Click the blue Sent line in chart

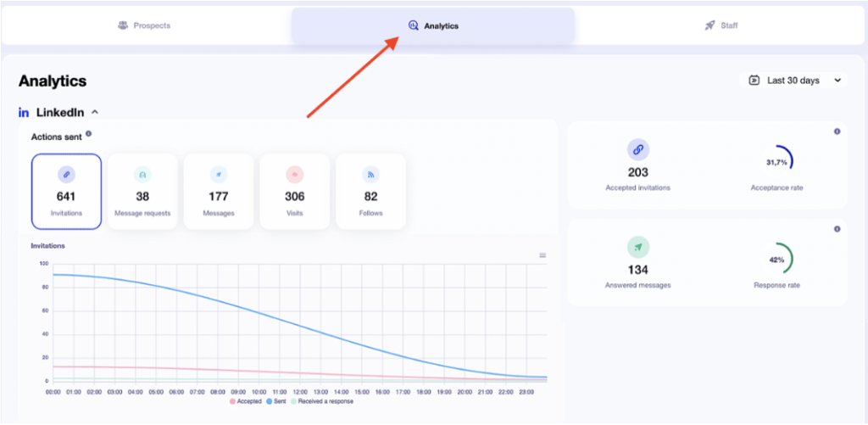click(x=299, y=327)
